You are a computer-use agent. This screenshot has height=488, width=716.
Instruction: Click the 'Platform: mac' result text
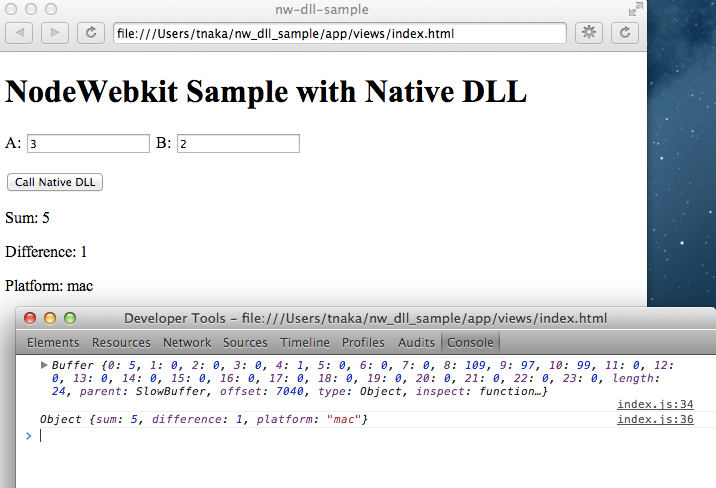49,286
